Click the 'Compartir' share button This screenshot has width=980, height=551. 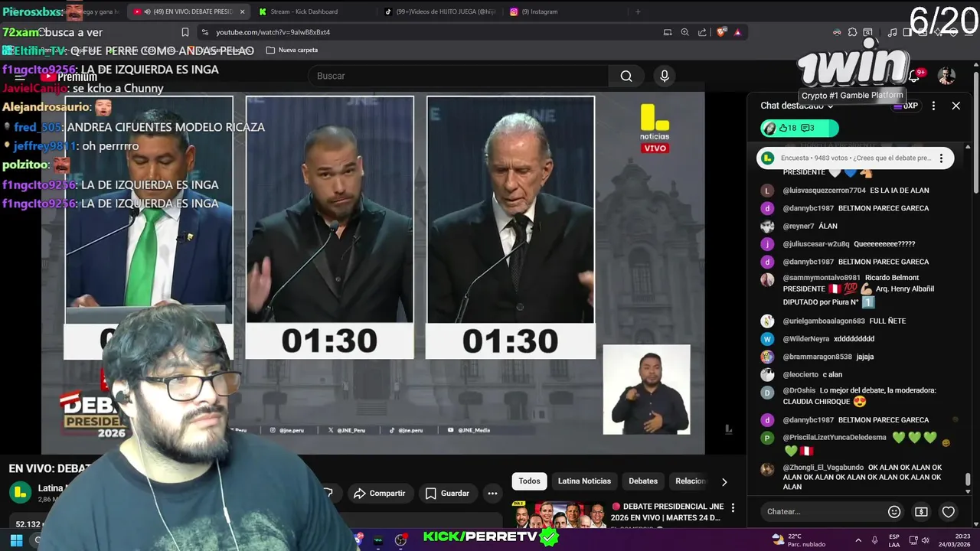[x=380, y=494]
